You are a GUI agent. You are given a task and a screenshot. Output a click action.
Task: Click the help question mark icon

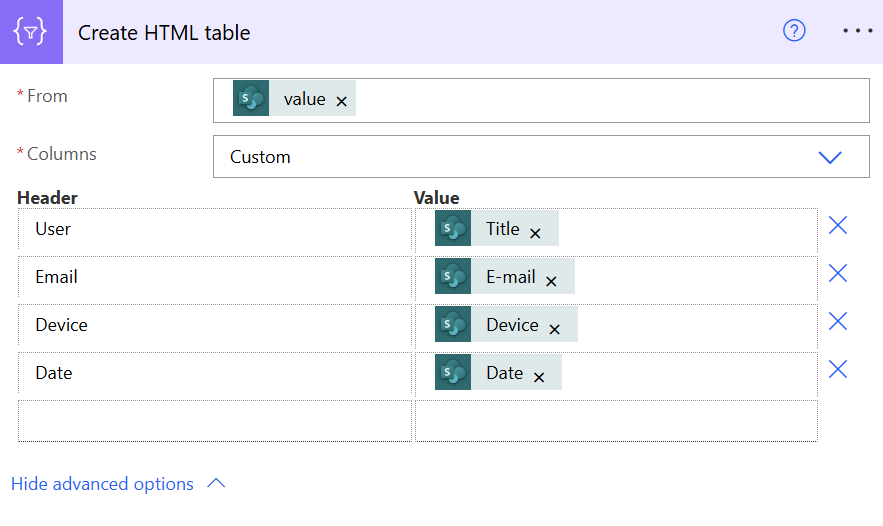coord(794,31)
